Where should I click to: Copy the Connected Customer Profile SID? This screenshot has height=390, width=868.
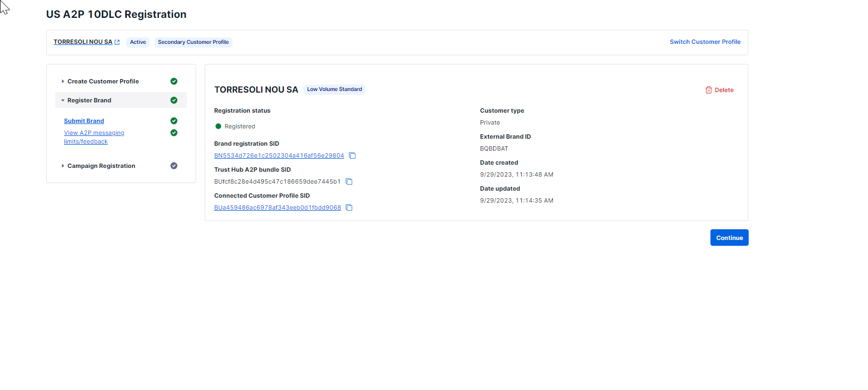coord(349,208)
